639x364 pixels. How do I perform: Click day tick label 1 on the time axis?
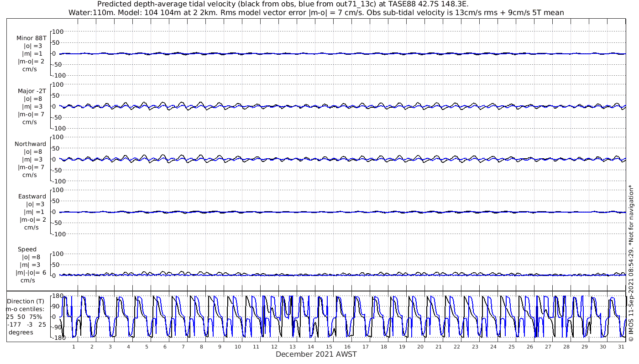coord(73,347)
